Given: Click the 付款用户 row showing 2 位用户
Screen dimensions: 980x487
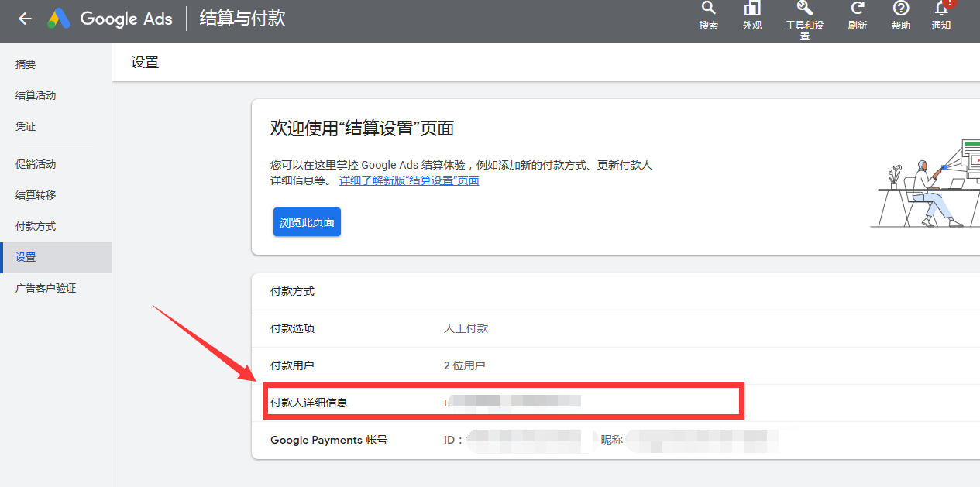Looking at the screenshot, I should (x=616, y=365).
